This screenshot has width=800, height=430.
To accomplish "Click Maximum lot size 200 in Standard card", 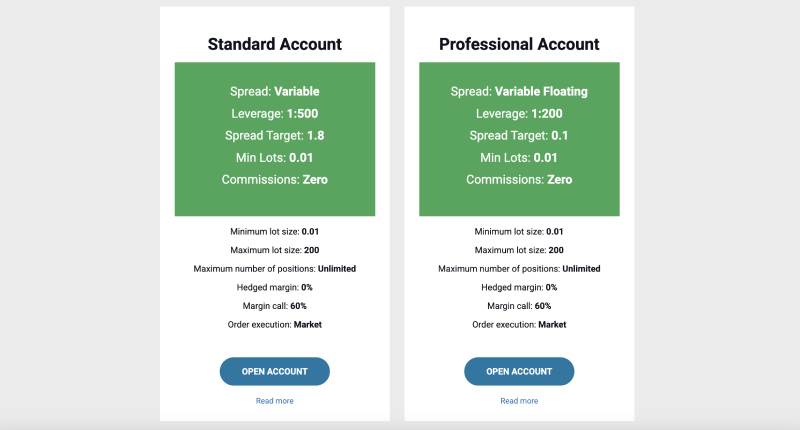I will pyautogui.click(x=274, y=250).
